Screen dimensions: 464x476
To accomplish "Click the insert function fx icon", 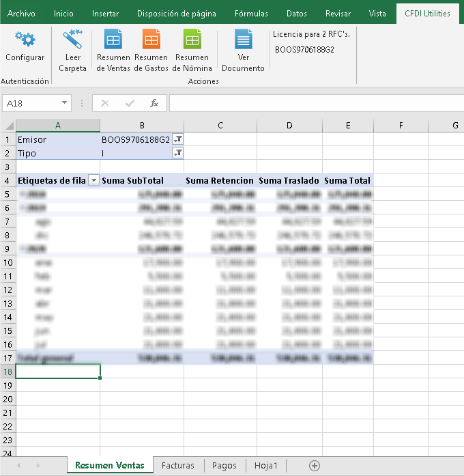I will click(x=154, y=103).
